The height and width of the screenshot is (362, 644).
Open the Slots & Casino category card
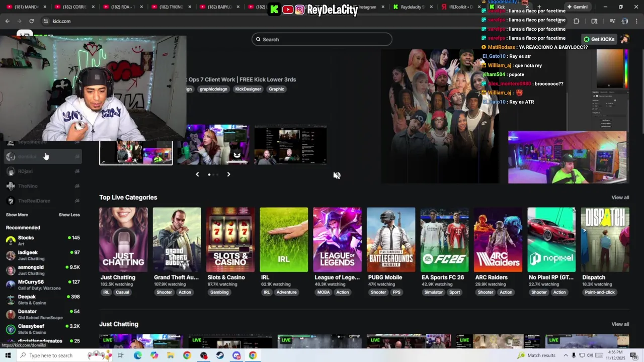[x=230, y=240]
